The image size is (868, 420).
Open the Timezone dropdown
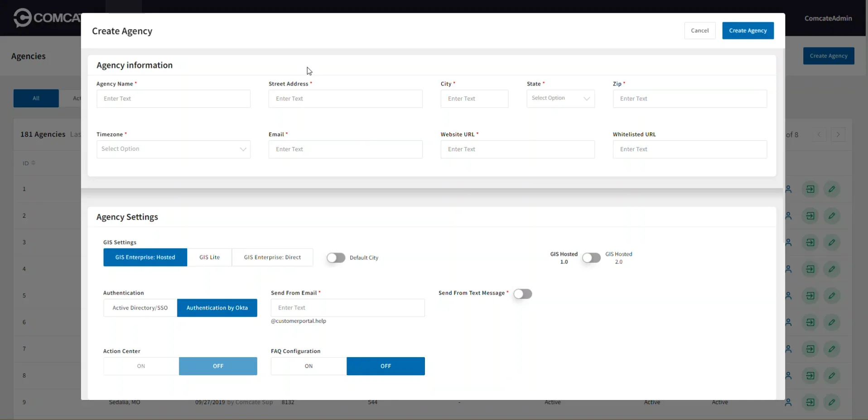(173, 149)
